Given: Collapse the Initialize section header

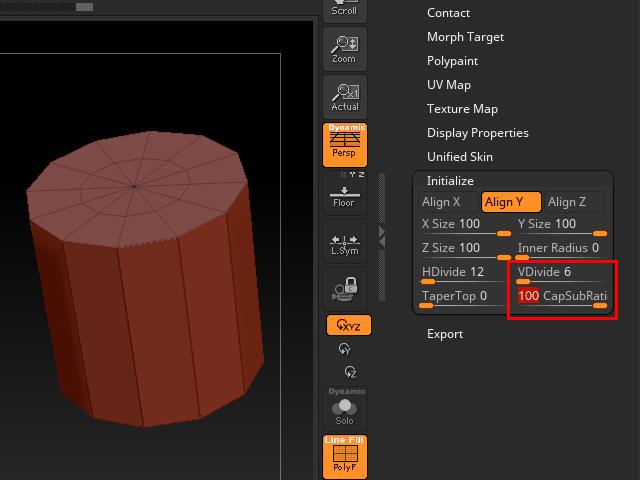Looking at the screenshot, I should [450, 181].
